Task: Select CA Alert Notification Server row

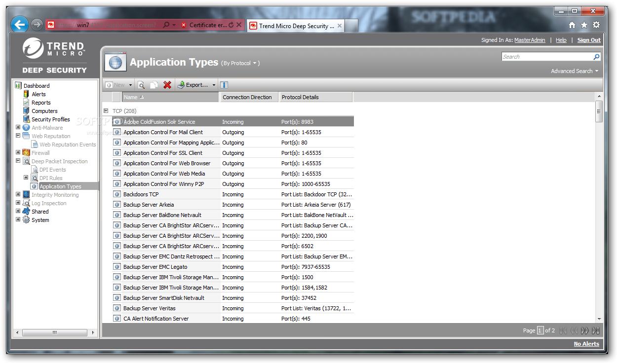Action: coord(233,319)
